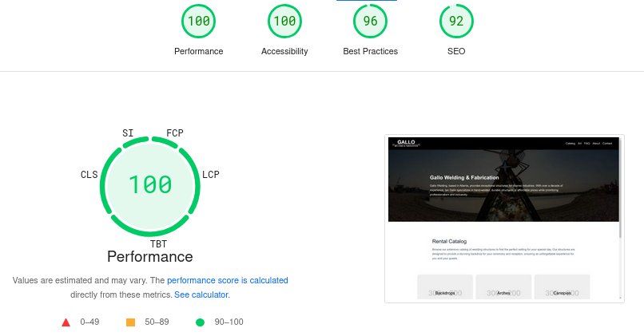Click the Backdrops card in screenshot
Viewport: 644px width, 336px height.
445,287
